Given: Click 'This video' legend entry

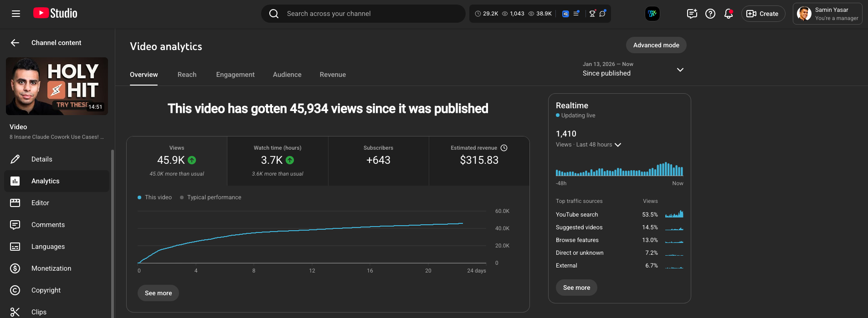Looking at the screenshot, I should [x=155, y=197].
